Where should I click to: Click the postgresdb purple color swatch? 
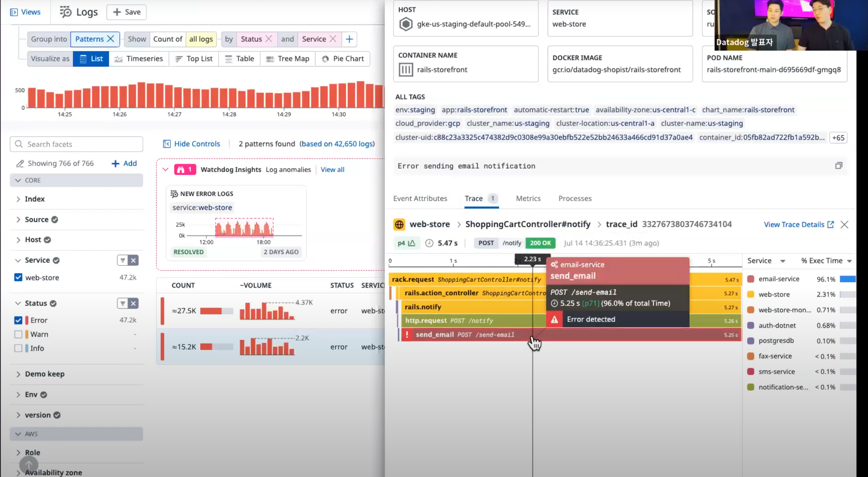750,341
